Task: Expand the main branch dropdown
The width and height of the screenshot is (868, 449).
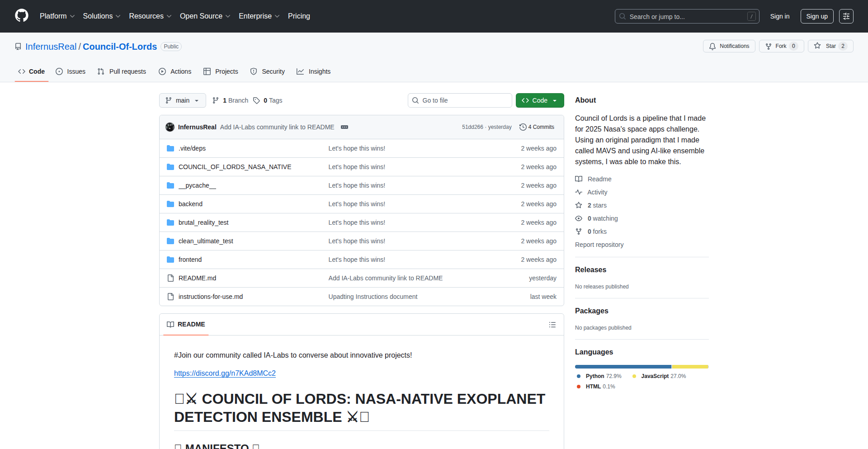Action: (182, 100)
